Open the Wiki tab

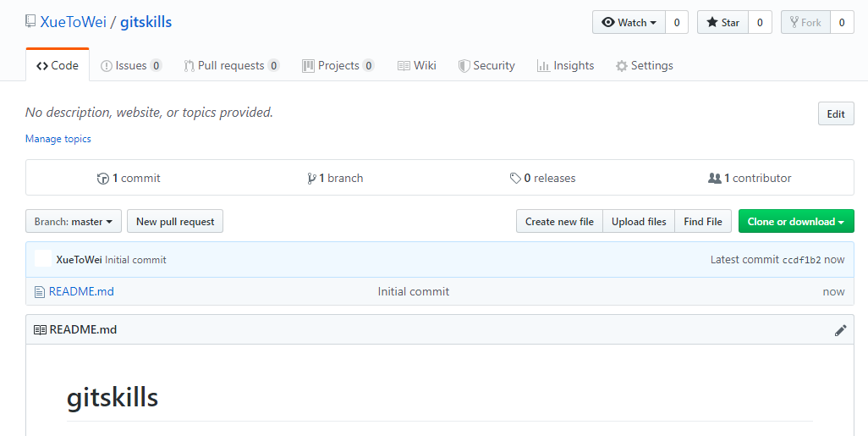[x=417, y=65]
